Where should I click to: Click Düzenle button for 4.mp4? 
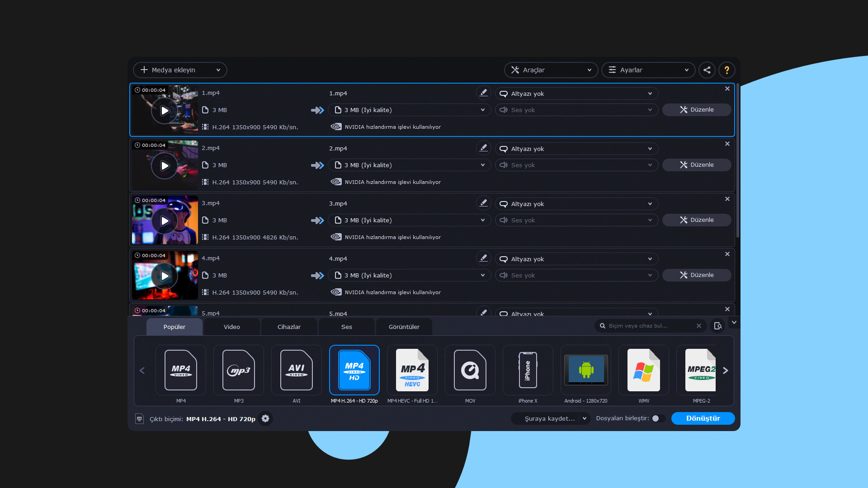point(696,275)
